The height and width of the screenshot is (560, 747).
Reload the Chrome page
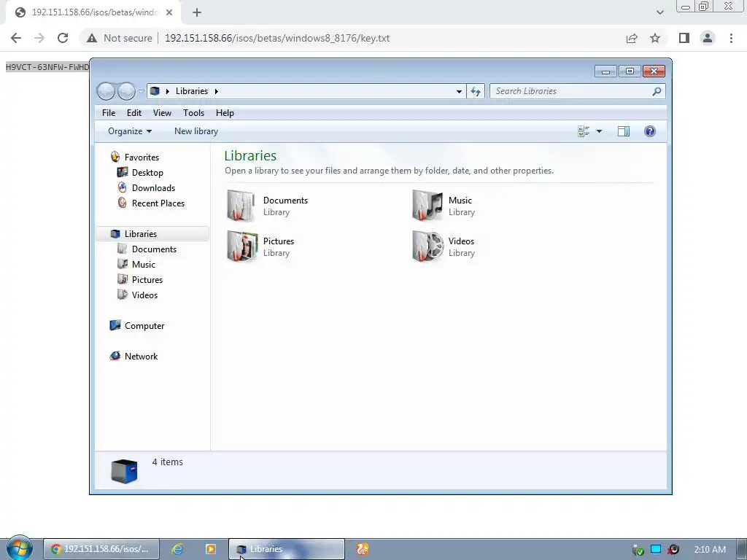pyautogui.click(x=63, y=38)
